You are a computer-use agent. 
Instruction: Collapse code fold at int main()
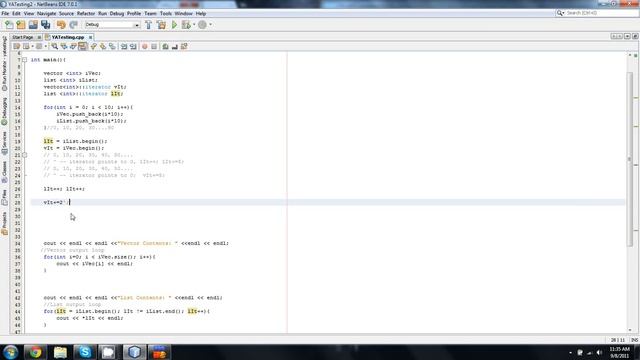[x=24, y=60]
